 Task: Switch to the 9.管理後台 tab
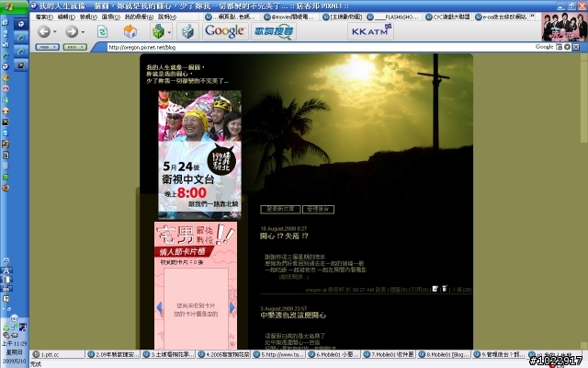499,354
